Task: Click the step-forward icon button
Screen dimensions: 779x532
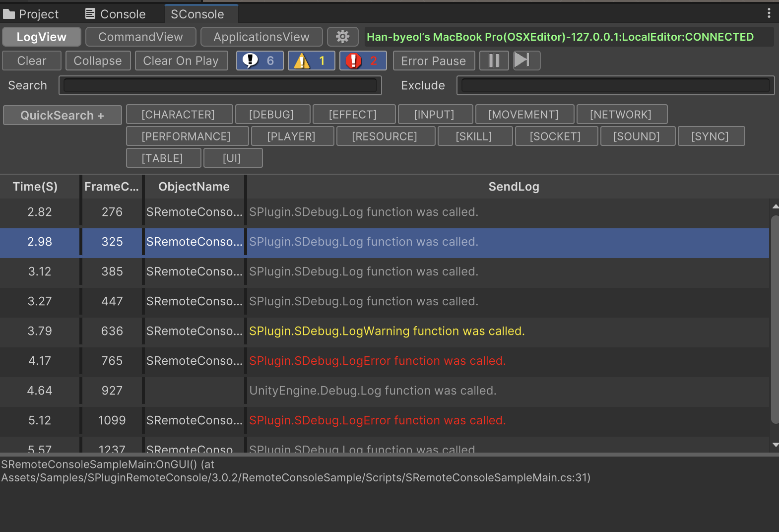Action: pos(526,61)
